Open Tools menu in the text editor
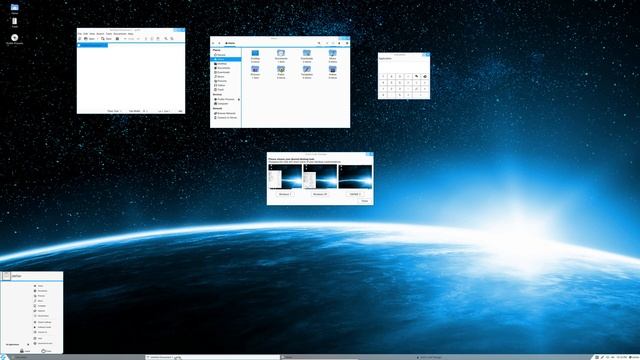This screenshot has height=360, width=640. click(x=109, y=34)
